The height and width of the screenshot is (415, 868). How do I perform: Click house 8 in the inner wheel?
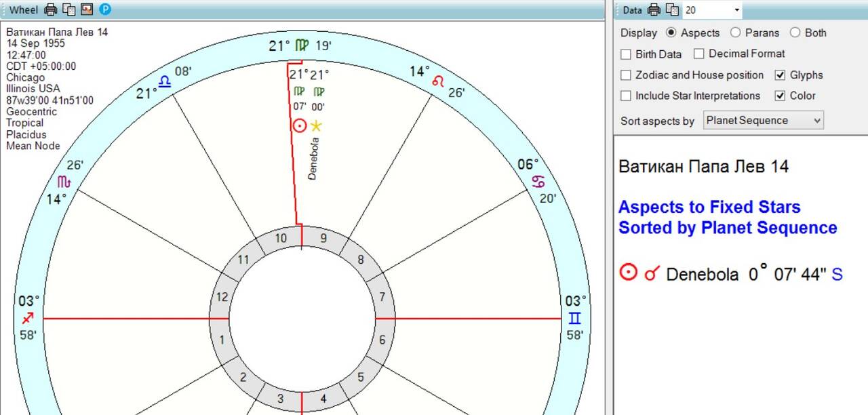pos(360,260)
